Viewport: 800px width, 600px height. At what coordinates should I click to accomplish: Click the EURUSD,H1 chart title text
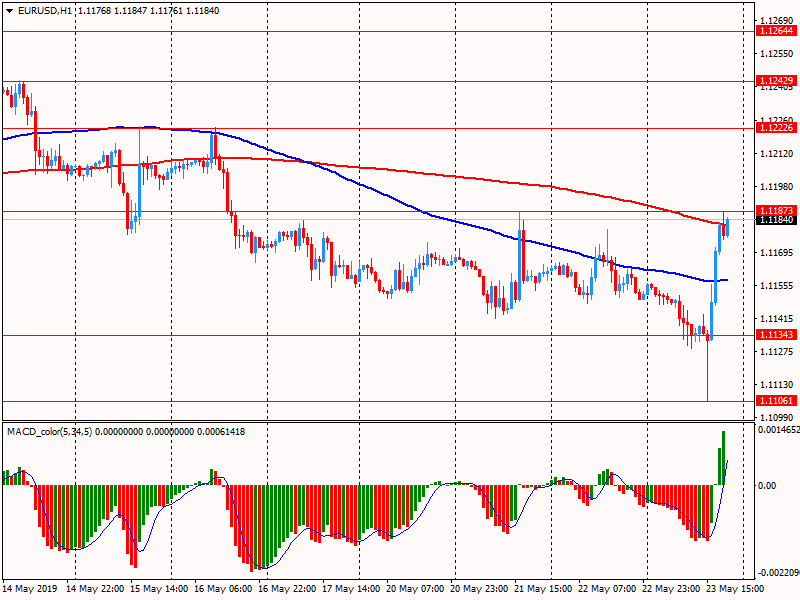44,11
